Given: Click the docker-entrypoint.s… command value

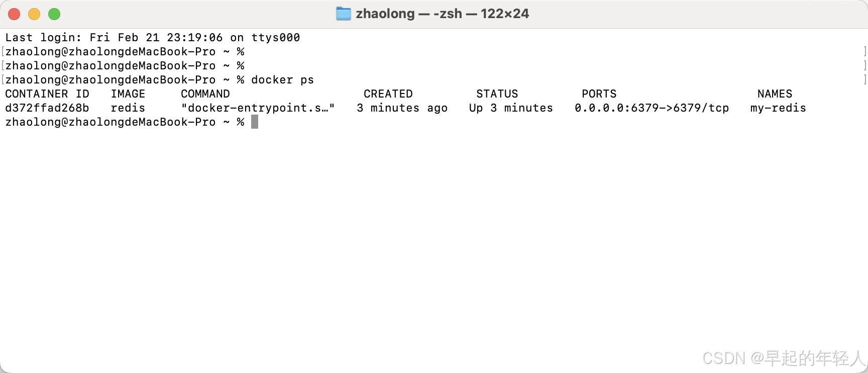Looking at the screenshot, I should click(258, 108).
